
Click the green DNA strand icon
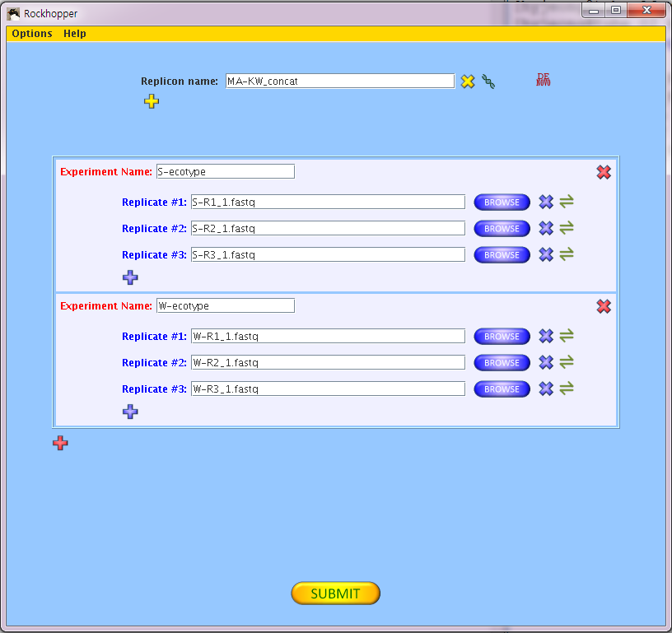click(x=488, y=81)
